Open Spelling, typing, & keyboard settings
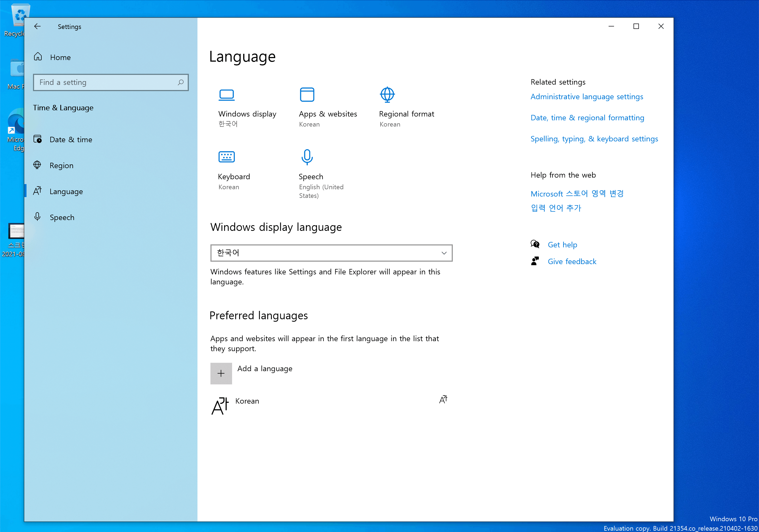The image size is (759, 532). pos(594,139)
